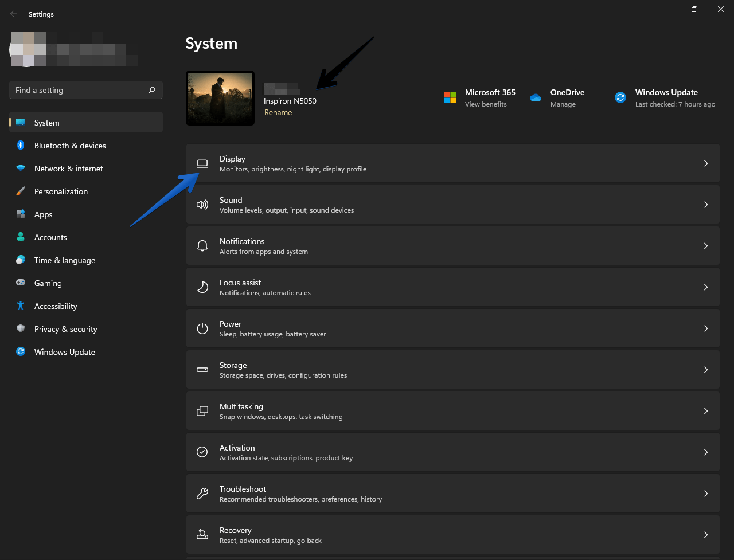Image resolution: width=734 pixels, height=560 pixels.
Task: Click the Network wifi icon in sidebar
Action: pos(21,169)
